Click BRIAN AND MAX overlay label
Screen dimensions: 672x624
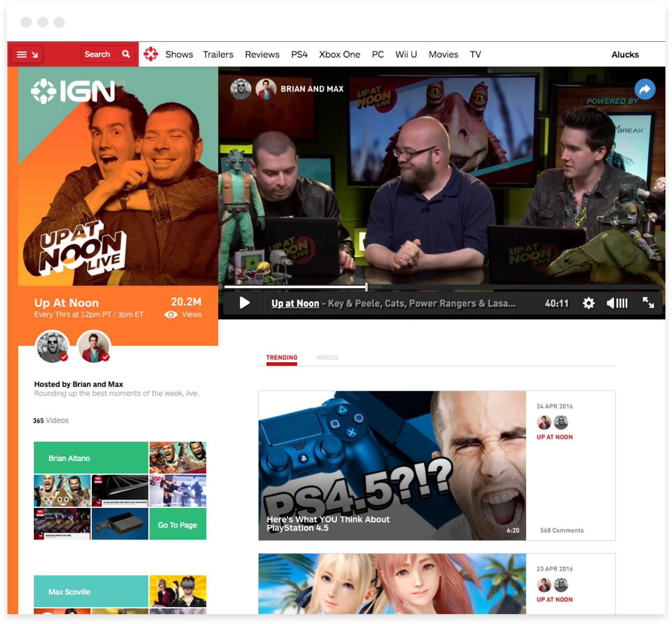(x=312, y=89)
